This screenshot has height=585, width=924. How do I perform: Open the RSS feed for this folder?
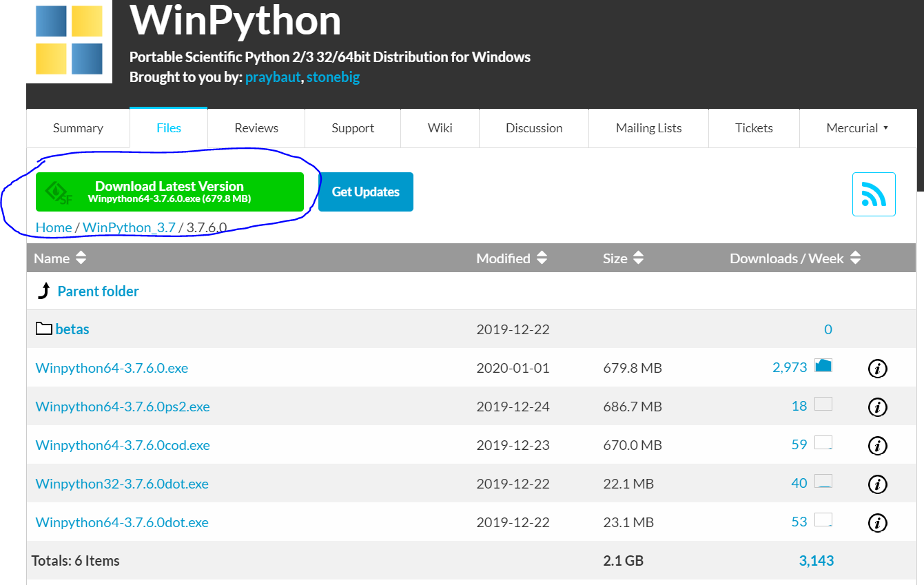pyautogui.click(x=874, y=195)
